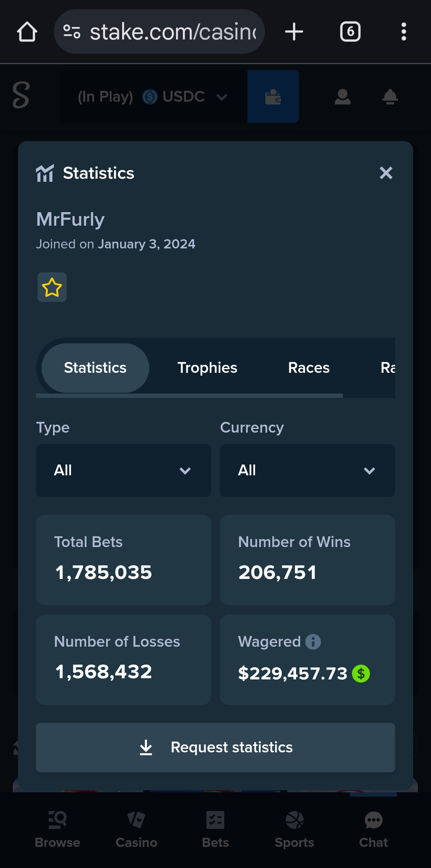Click the Request statistics button

(215, 747)
